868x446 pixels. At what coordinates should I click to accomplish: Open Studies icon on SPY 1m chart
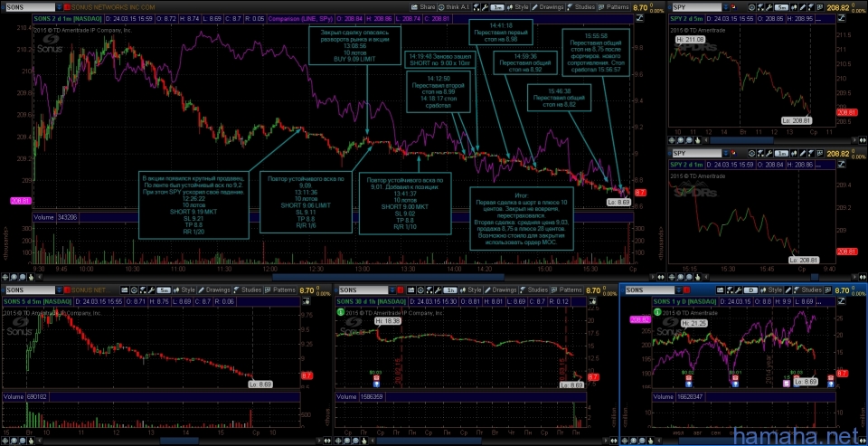[812, 152]
